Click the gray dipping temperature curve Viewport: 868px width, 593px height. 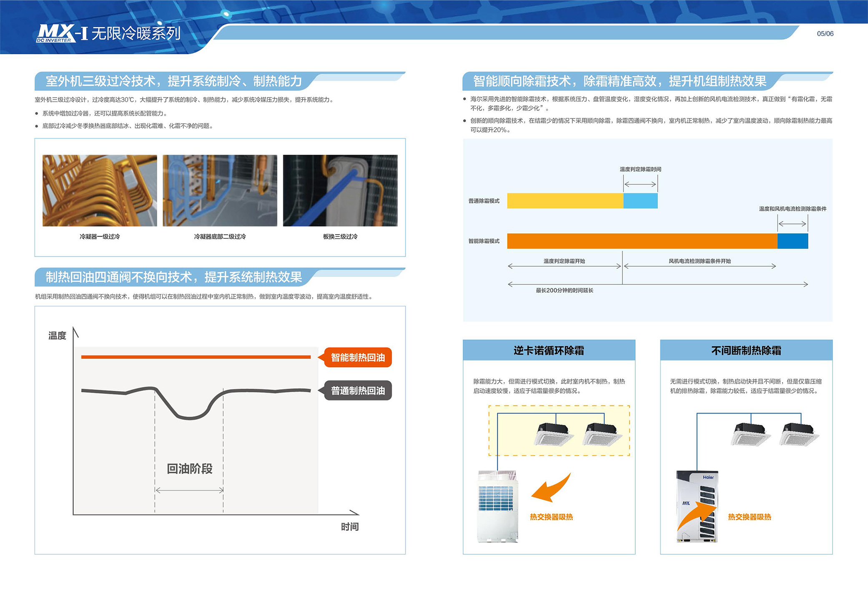tap(196, 403)
